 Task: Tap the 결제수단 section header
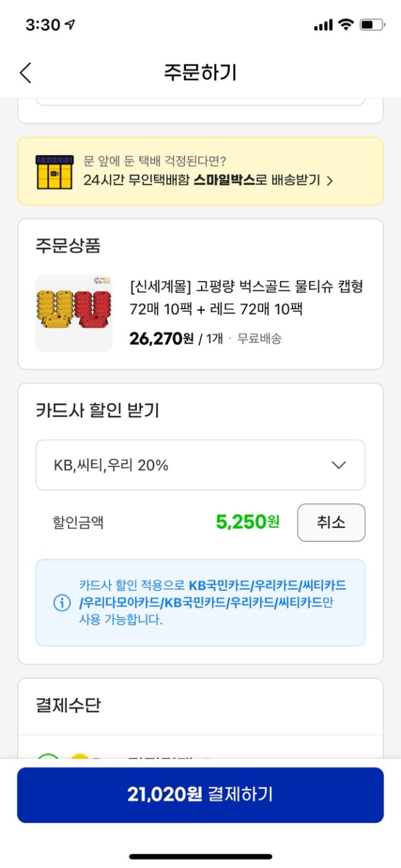pos(68,706)
